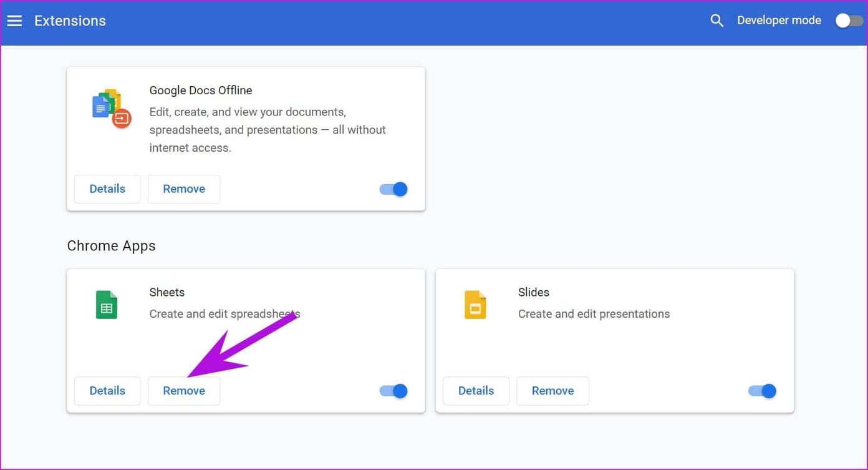Remove the Google Docs Offline extension
The image size is (868, 470).
click(x=184, y=189)
